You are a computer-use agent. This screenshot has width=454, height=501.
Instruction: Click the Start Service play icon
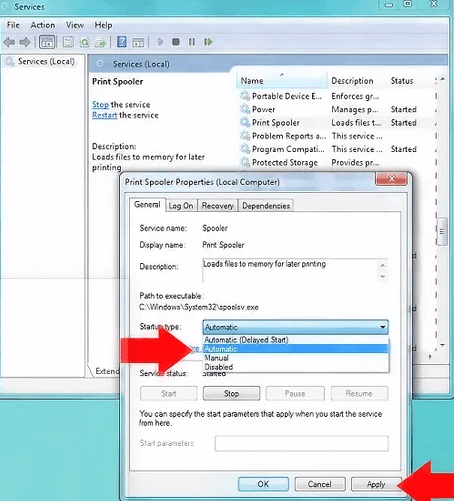click(160, 42)
